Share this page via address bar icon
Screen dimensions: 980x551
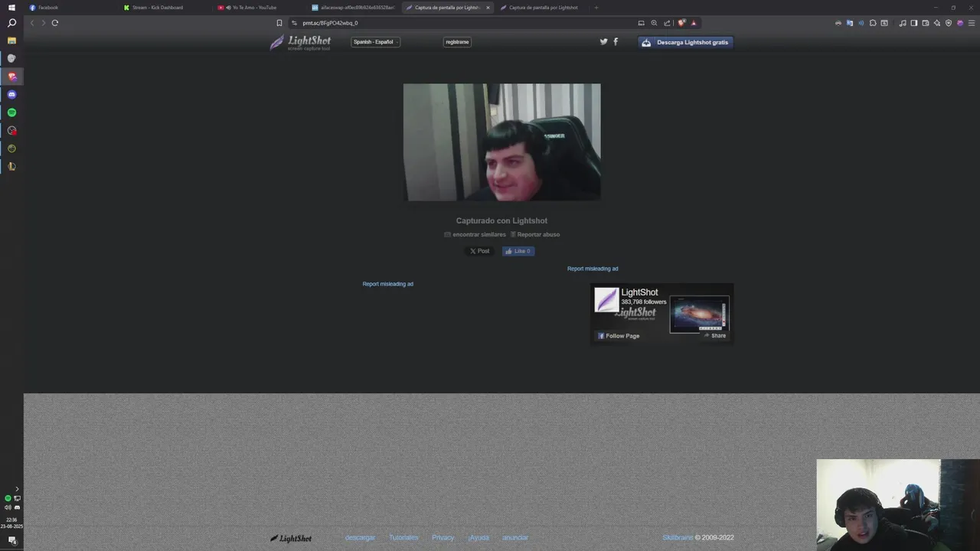(667, 23)
